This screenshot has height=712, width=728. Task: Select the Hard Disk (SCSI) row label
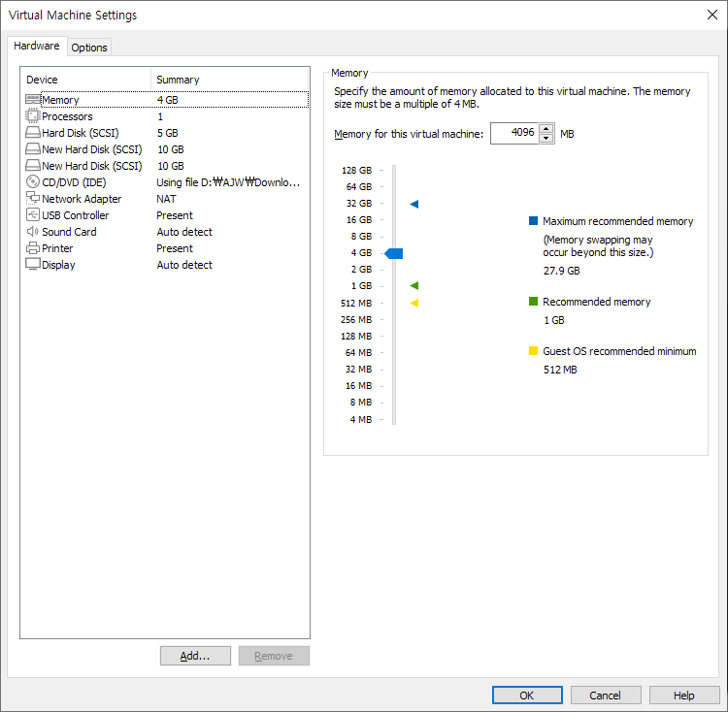[81, 133]
